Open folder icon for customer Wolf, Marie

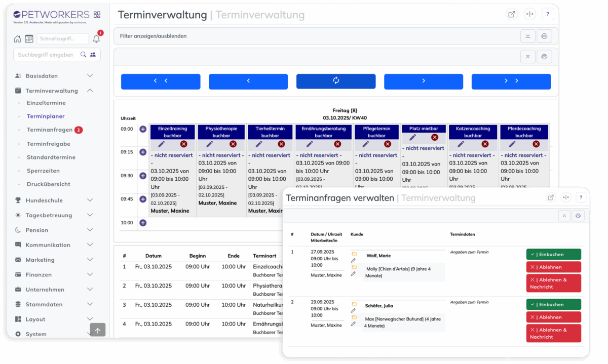click(354, 254)
